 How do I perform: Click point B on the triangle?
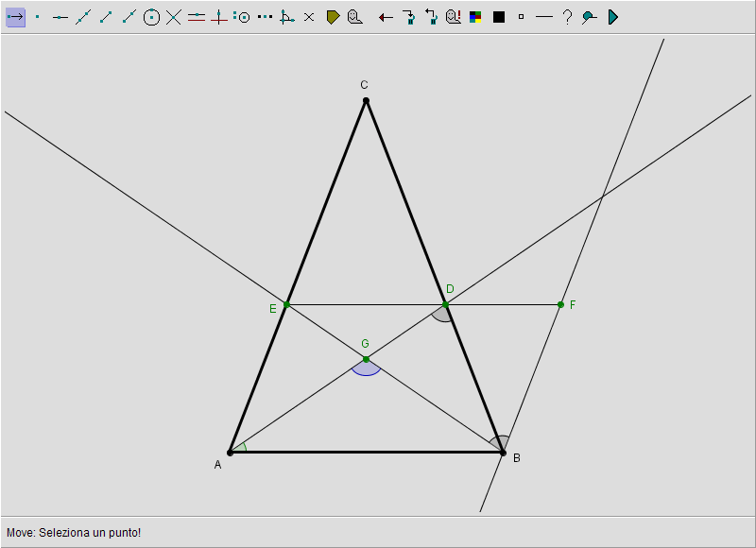pyautogui.click(x=503, y=453)
